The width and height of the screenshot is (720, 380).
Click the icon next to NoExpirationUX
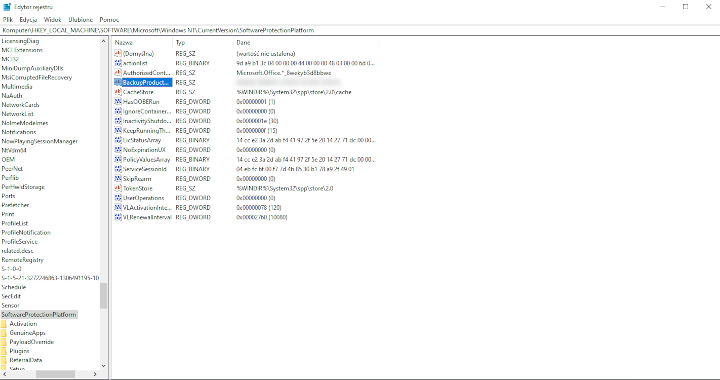click(118, 150)
